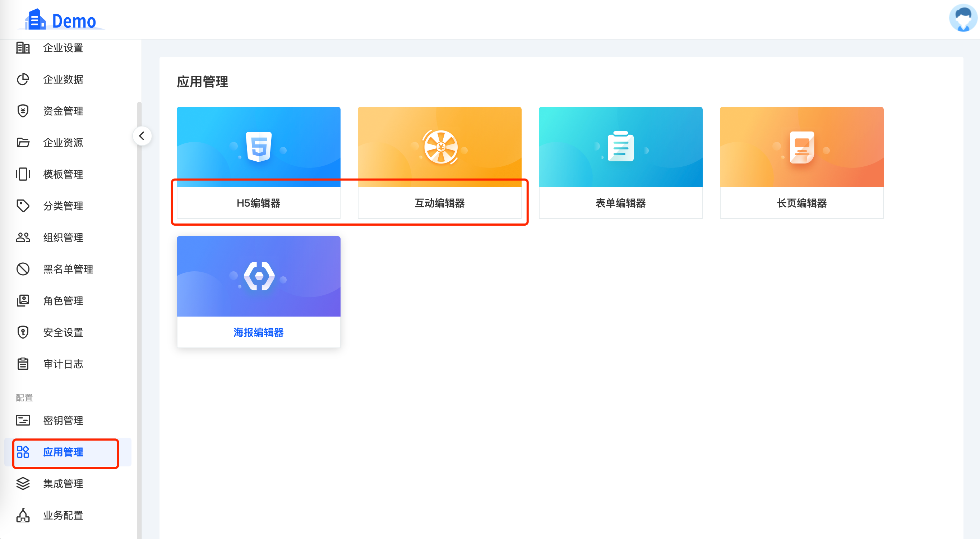Click the 海报编辑器 hexagon icon
This screenshot has width=980, height=539.
click(x=259, y=276)
